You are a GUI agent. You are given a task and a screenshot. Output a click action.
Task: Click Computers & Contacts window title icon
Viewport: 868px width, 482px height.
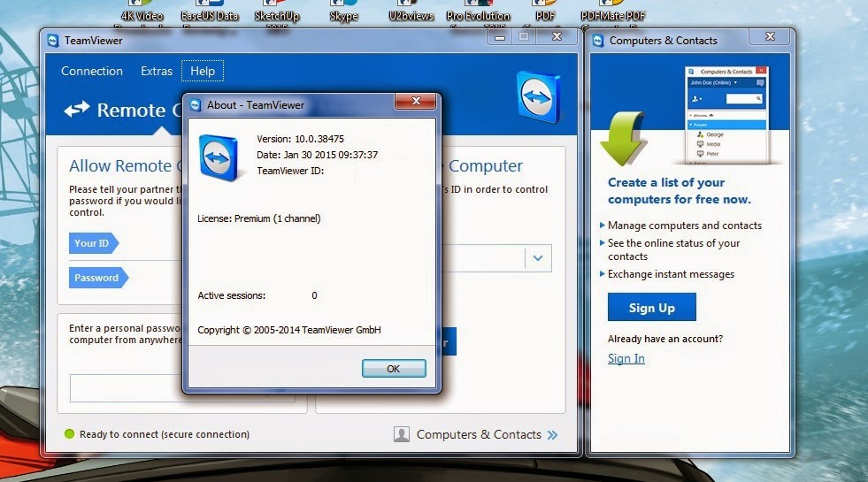tap(598, 41)
